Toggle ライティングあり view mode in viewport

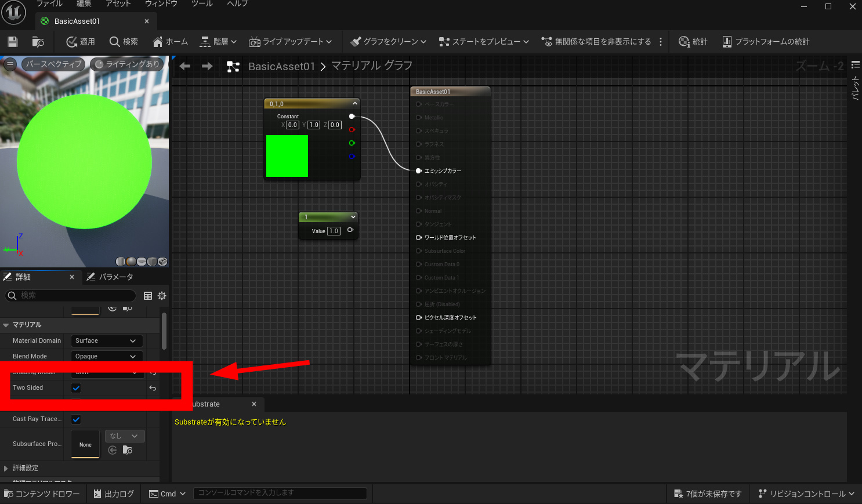coord(127,64)
